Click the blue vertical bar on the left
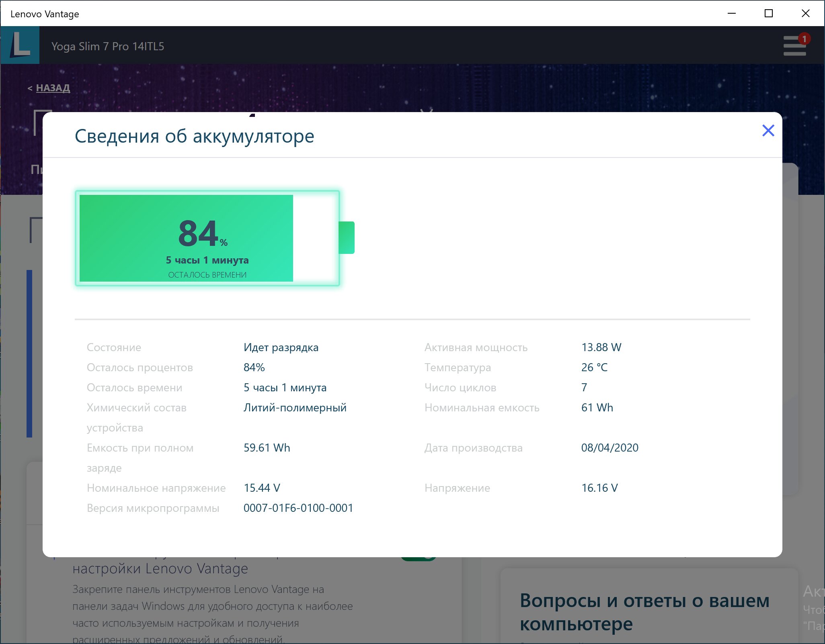 point(29,354)
